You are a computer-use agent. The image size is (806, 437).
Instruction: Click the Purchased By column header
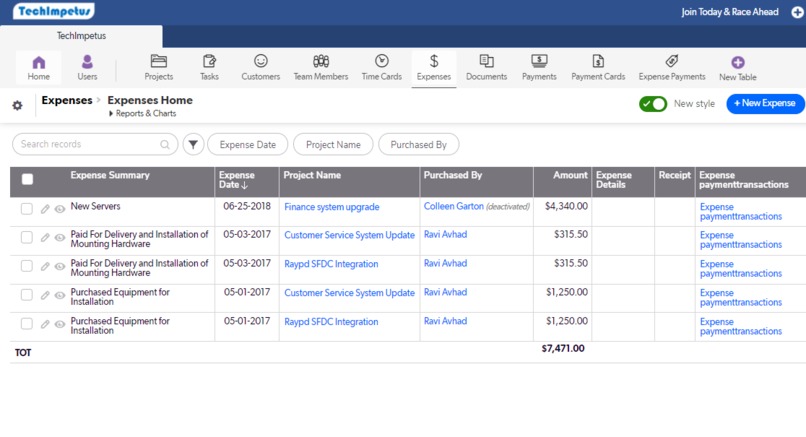pyautogui.click(x=452, y=175)
